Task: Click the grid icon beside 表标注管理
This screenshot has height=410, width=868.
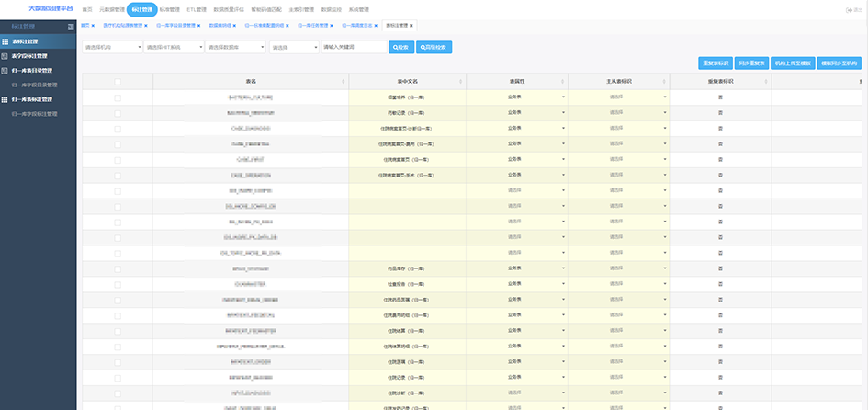Action: pyautogui.click(x=5, y=41)
